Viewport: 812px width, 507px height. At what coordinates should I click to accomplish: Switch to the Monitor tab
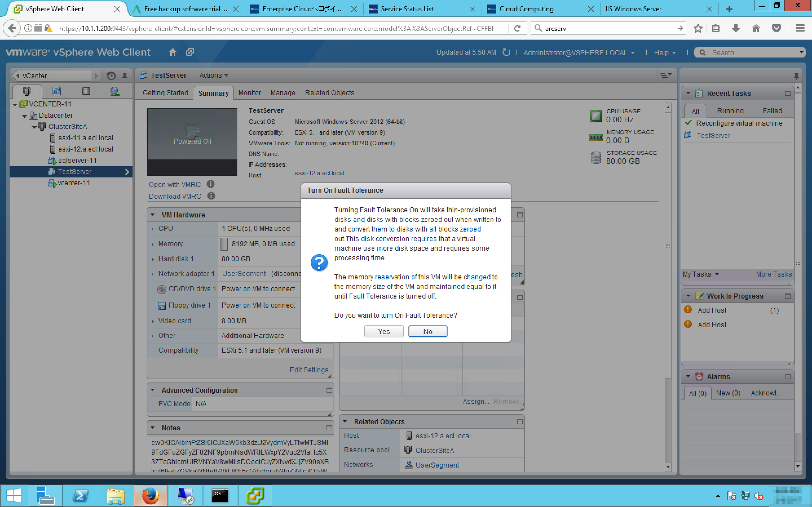coord(249,93)
